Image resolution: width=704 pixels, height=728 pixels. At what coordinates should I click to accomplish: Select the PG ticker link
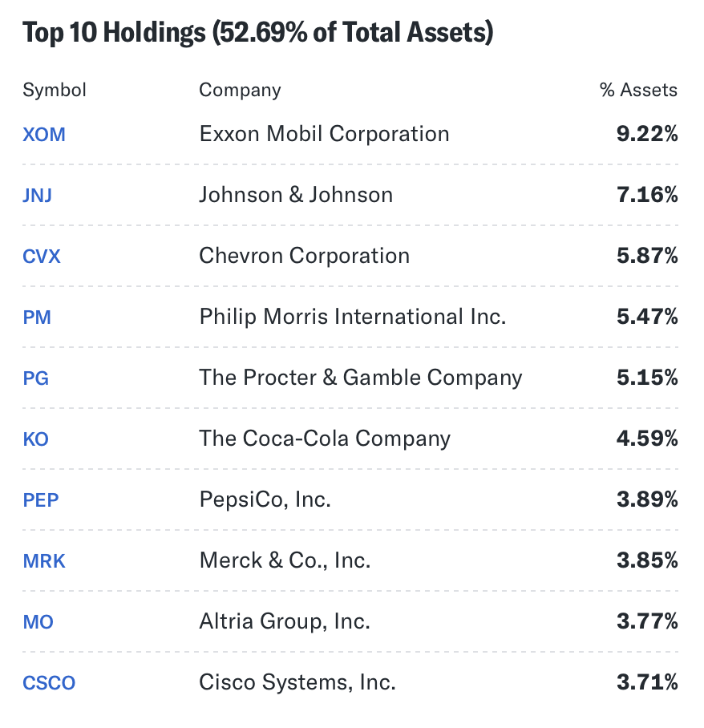[35, 378]
